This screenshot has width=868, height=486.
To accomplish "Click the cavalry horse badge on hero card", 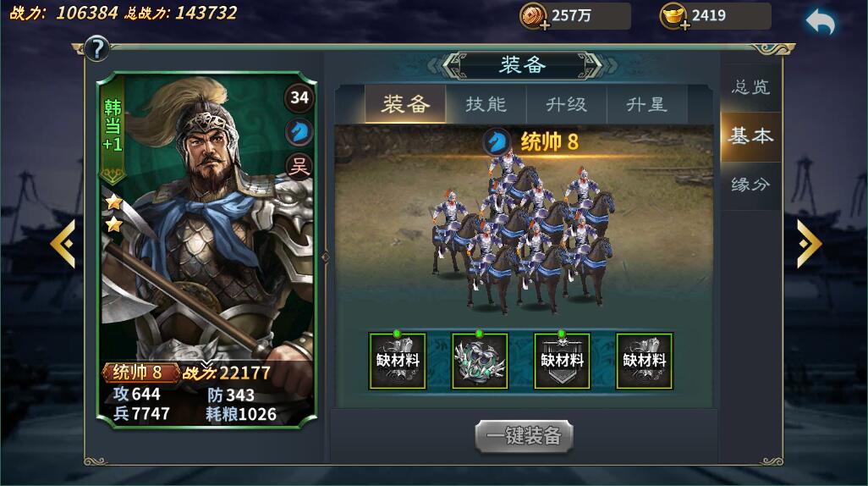I will (x=299, y=132).
